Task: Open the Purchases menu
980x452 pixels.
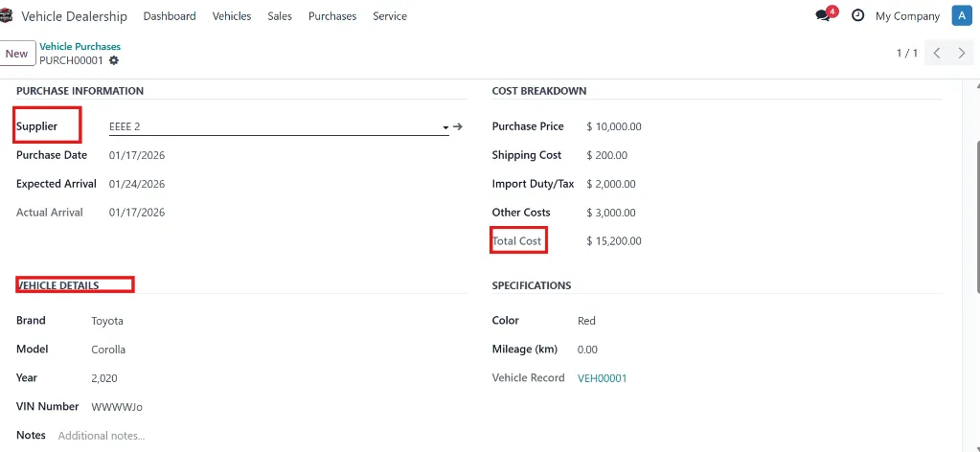Action: (x=332, y=16)
